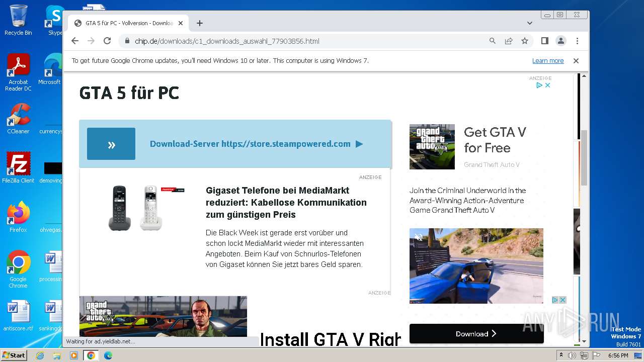Go back with Chrome's back arrow

click(x=75, y=41)
